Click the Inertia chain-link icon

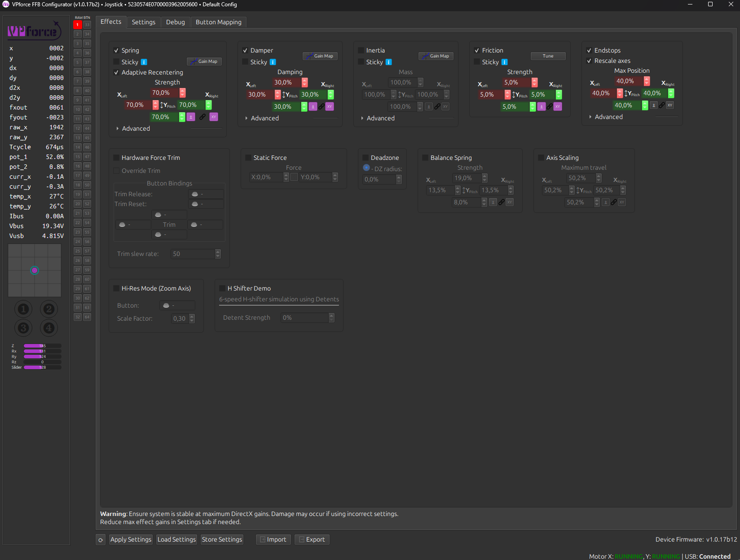[x=437, y=106]
